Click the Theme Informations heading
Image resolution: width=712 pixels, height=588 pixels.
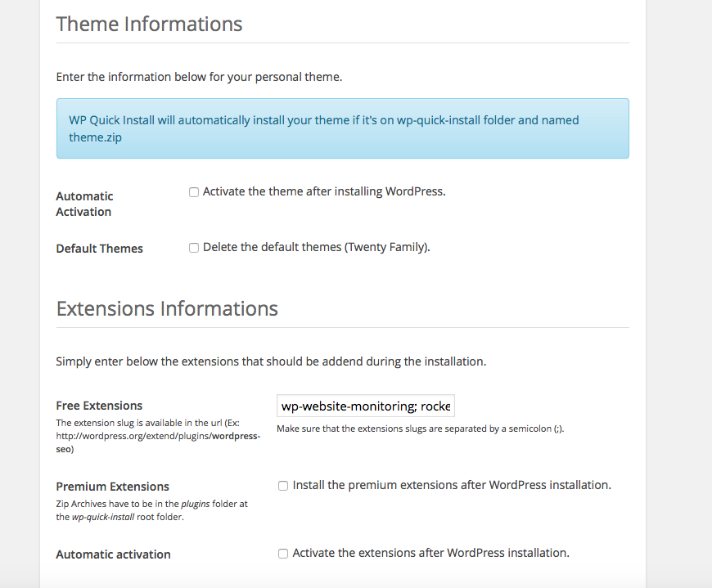[150, 24]
